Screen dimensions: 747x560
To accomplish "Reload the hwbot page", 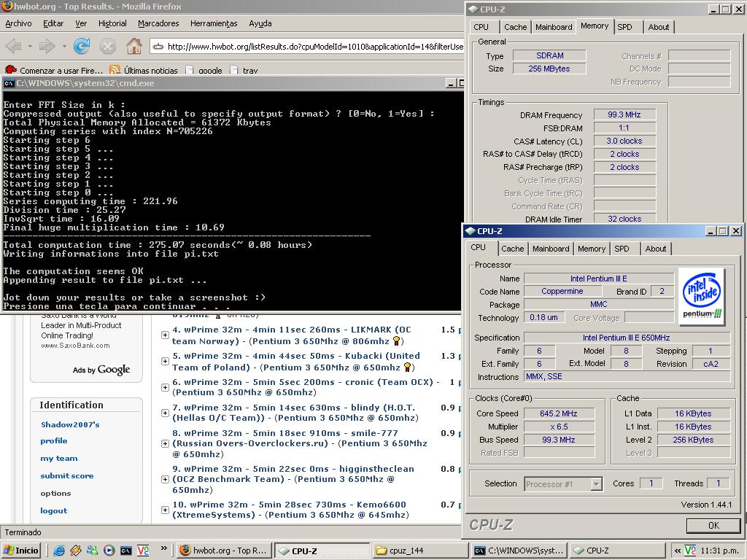I will pos(82,46).
